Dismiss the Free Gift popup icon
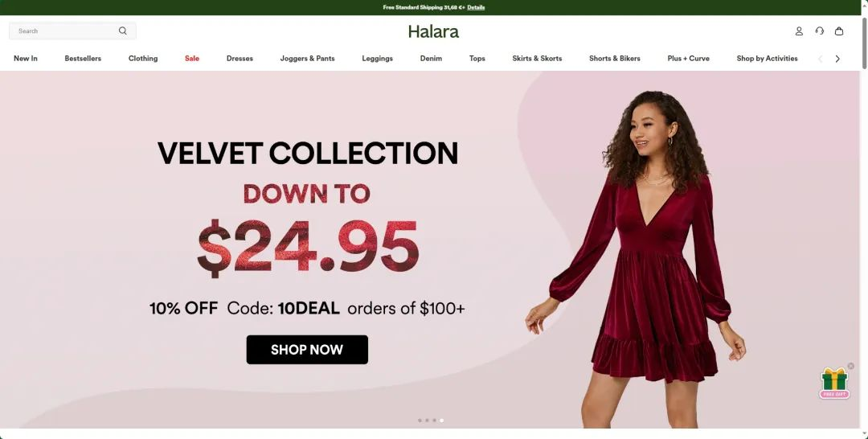The image size is (868, 439). tap(851, 366)
